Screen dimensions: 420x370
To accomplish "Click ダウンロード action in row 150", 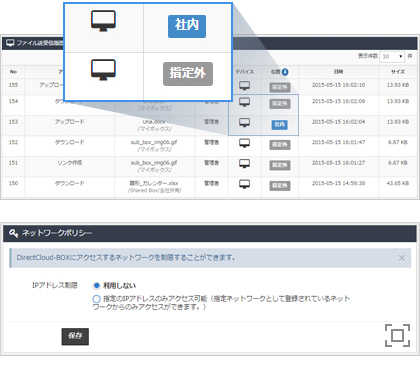I will click(70, 183).
